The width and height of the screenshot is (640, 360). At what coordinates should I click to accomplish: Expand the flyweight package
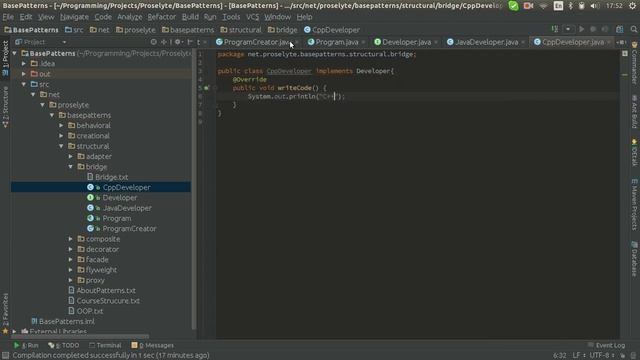[x=71, y=270]
